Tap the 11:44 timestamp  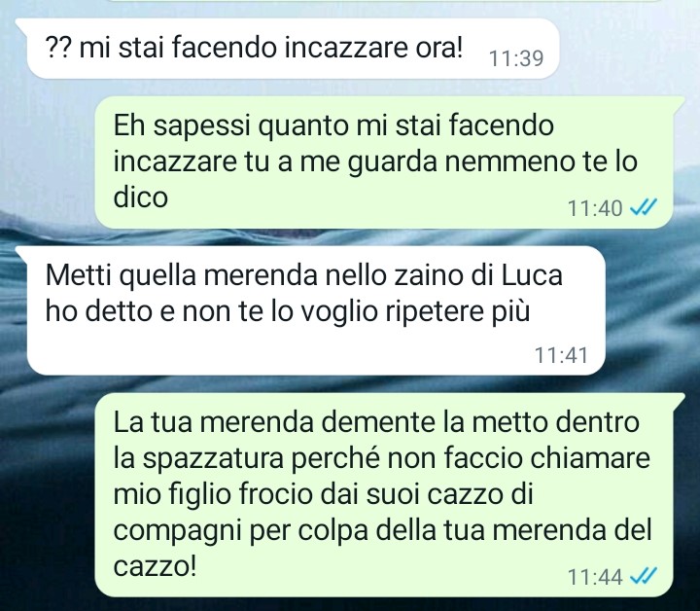(x=595, y=577)
